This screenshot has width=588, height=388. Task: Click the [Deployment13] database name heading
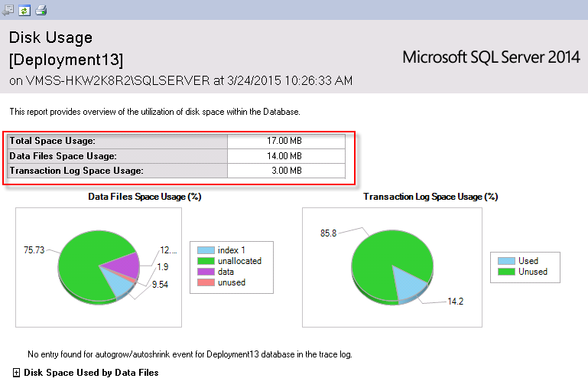click(66, 60)
